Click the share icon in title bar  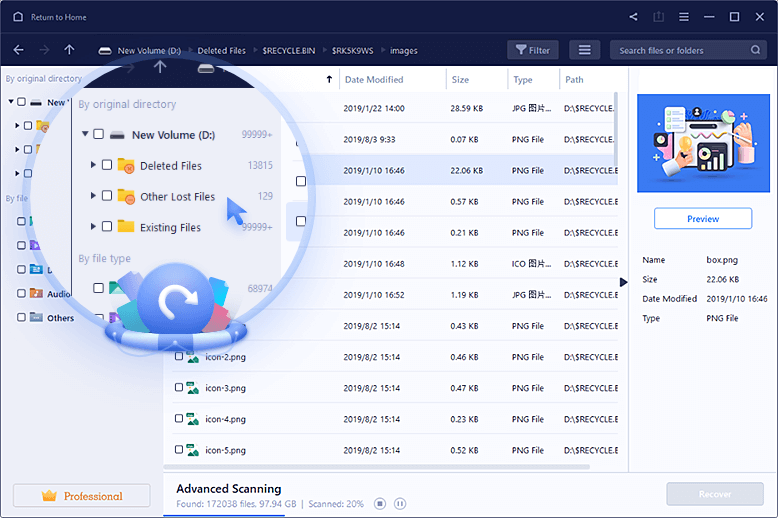tap(633, 17)
